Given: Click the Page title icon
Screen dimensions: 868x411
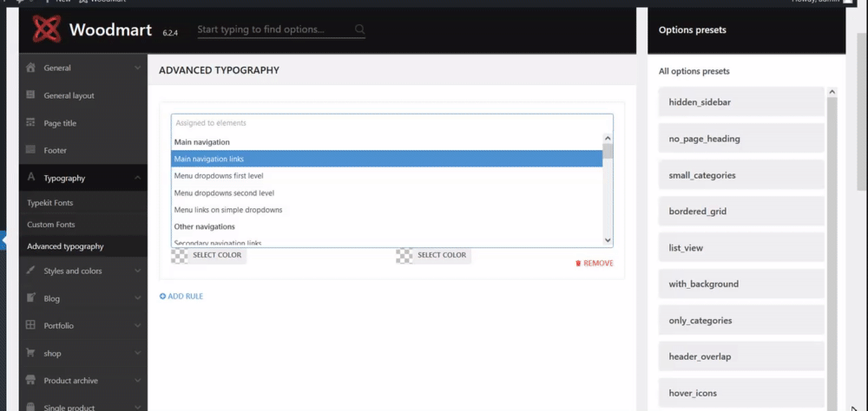Looking at the screenshot, I should click(x=31, y=123).
